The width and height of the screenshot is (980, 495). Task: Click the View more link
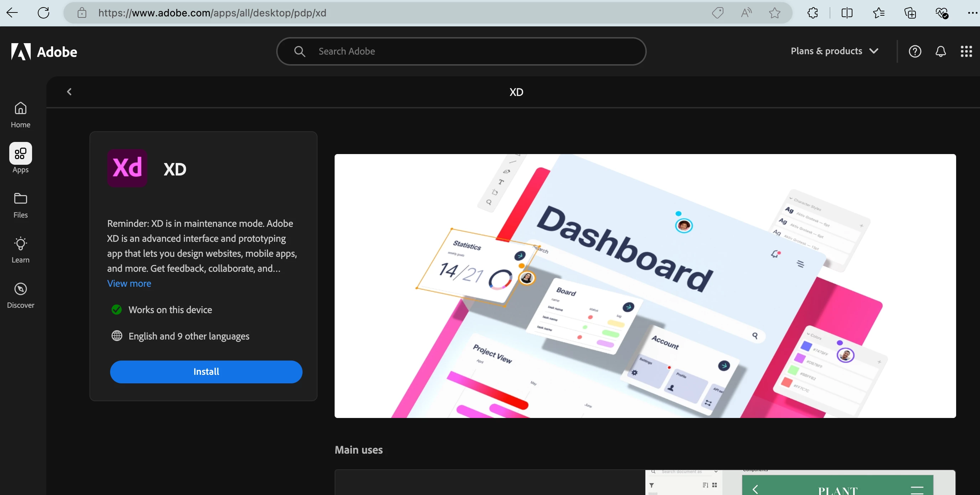tap(129, 283)
